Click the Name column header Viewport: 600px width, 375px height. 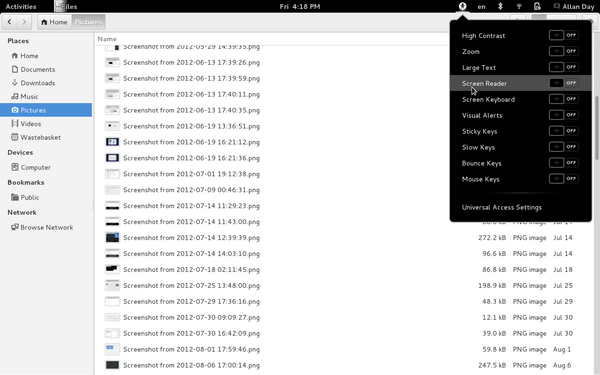click(107, 39)
